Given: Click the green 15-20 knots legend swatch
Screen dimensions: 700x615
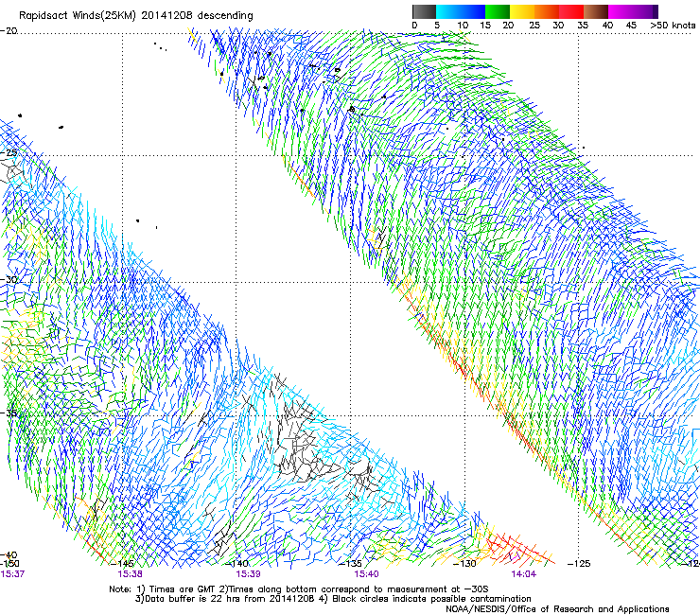Looking at the screenshot, I should click(x=498, y=11).
